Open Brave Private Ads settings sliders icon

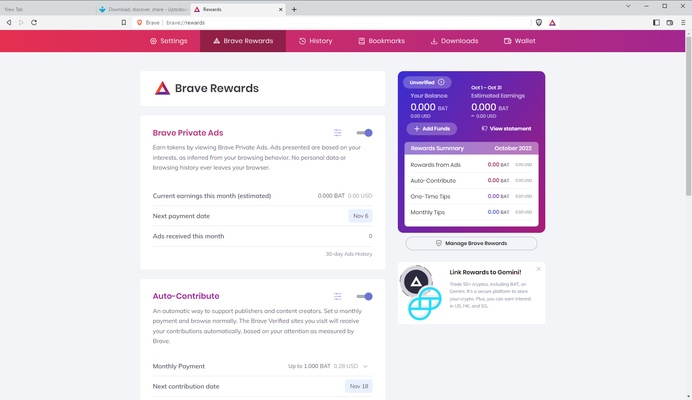click(x=338, y=133)
